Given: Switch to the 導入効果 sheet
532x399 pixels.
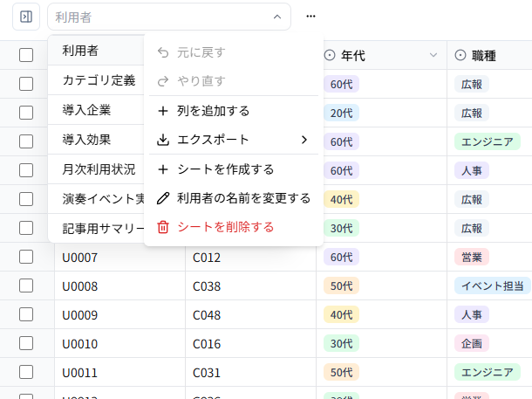Looking at the screenshot, I should pos(96,140).
